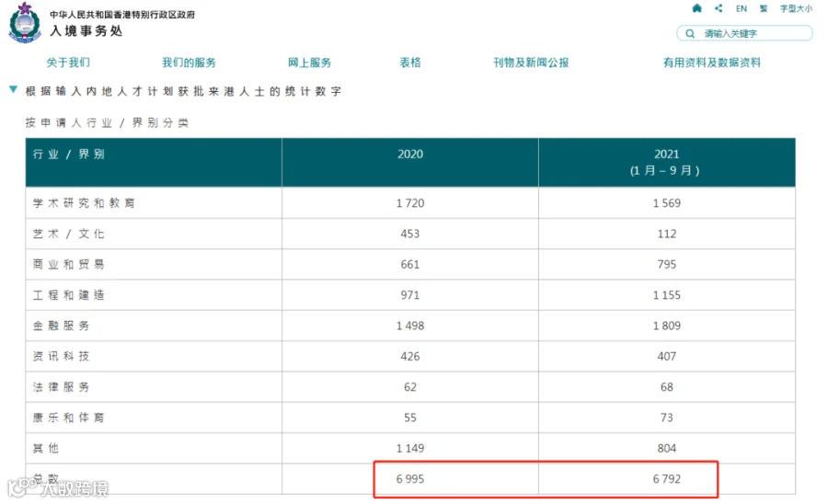Screen dimensions: 828x504
Task: Open the 有用资料及数据资料 menu
Action: click(x=712, y=63)
